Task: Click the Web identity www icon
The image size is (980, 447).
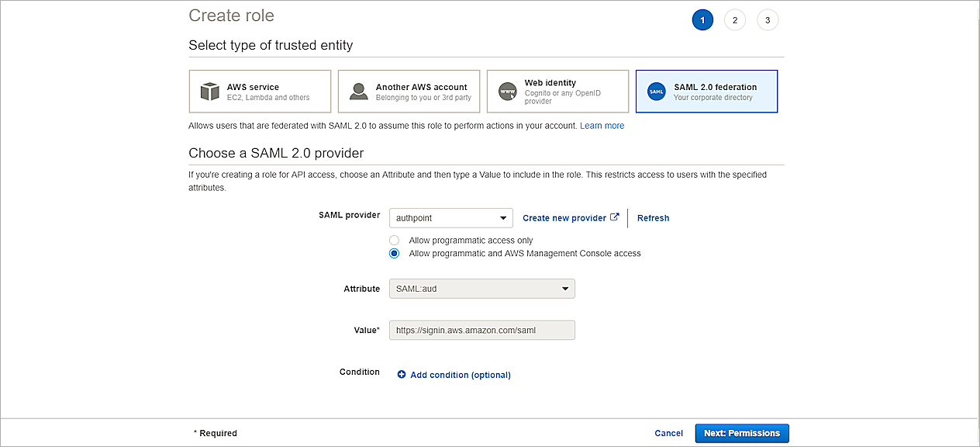Action: point(507,92)
